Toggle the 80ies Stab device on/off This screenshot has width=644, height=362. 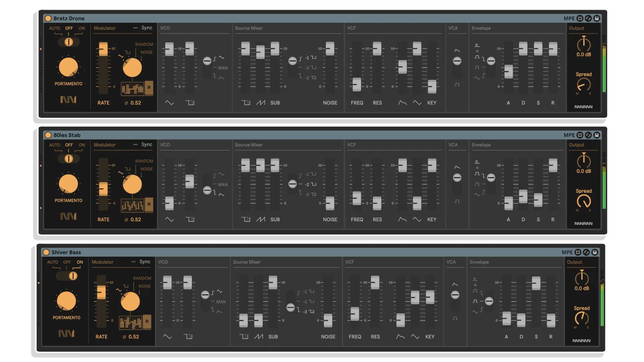[x=48, y=135]
